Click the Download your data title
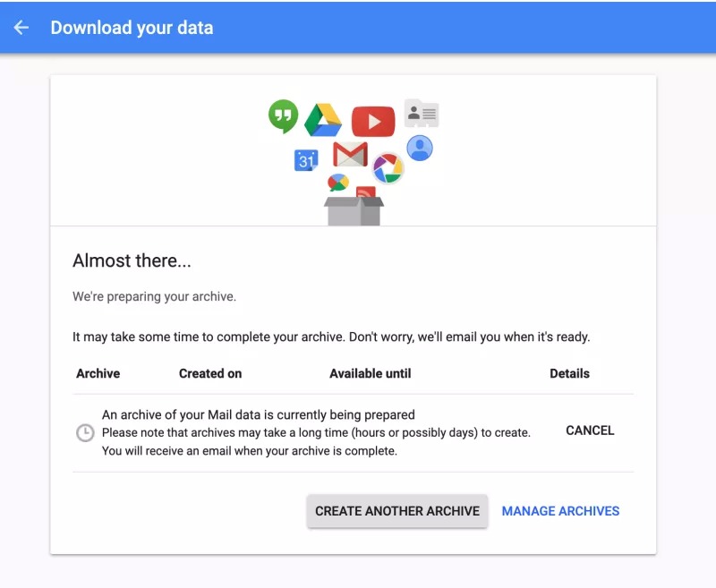The width and height of the screenshot is (716, 588). pos(132,28)
